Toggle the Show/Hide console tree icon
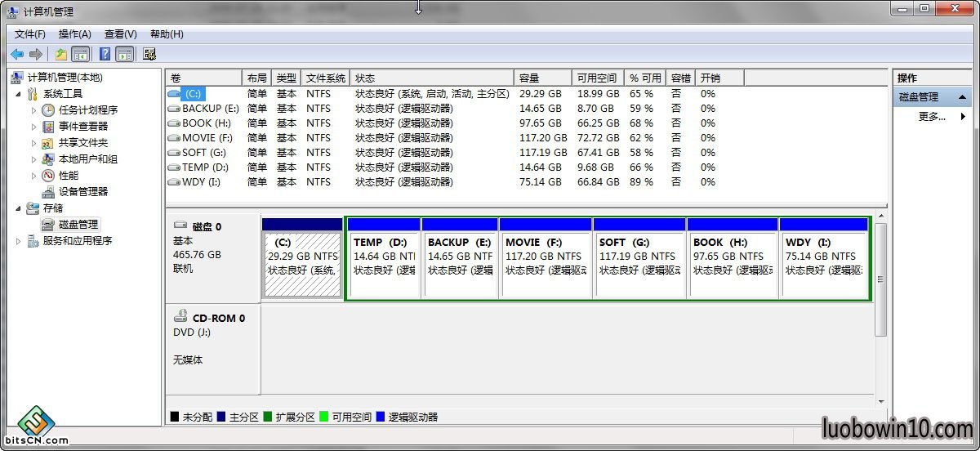The height and width of the screenshot is (451, 980). tap(80, 54)
